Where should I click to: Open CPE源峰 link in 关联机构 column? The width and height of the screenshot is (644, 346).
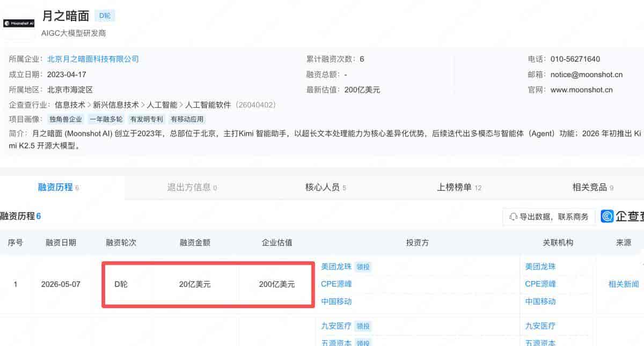[540, 284]
